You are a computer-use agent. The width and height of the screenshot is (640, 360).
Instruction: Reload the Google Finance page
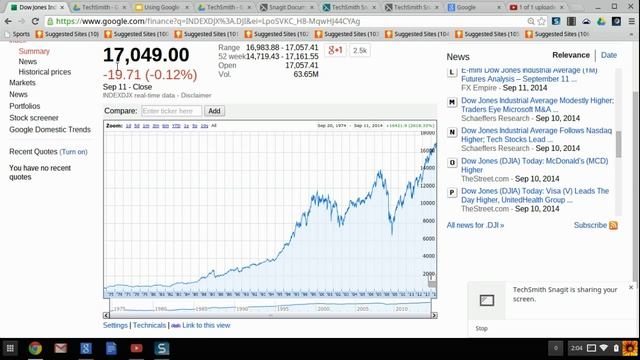pos(35,21)
